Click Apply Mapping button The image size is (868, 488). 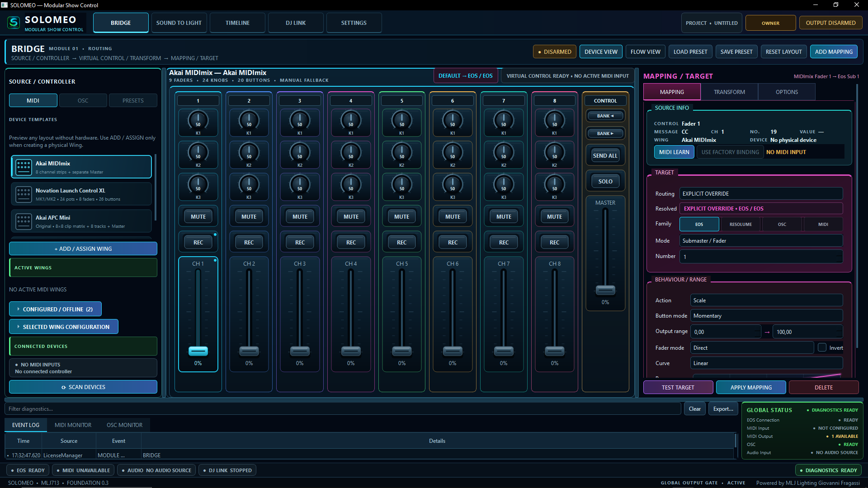751,388
